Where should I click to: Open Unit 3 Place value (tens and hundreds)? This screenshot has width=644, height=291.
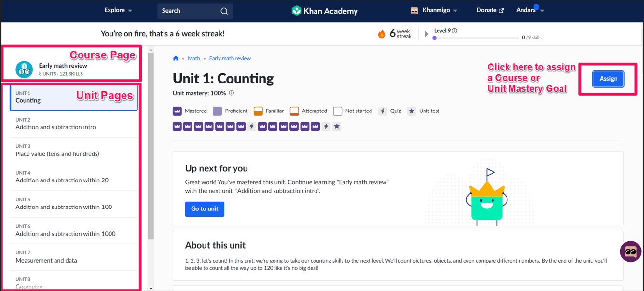tap(74, 151)
